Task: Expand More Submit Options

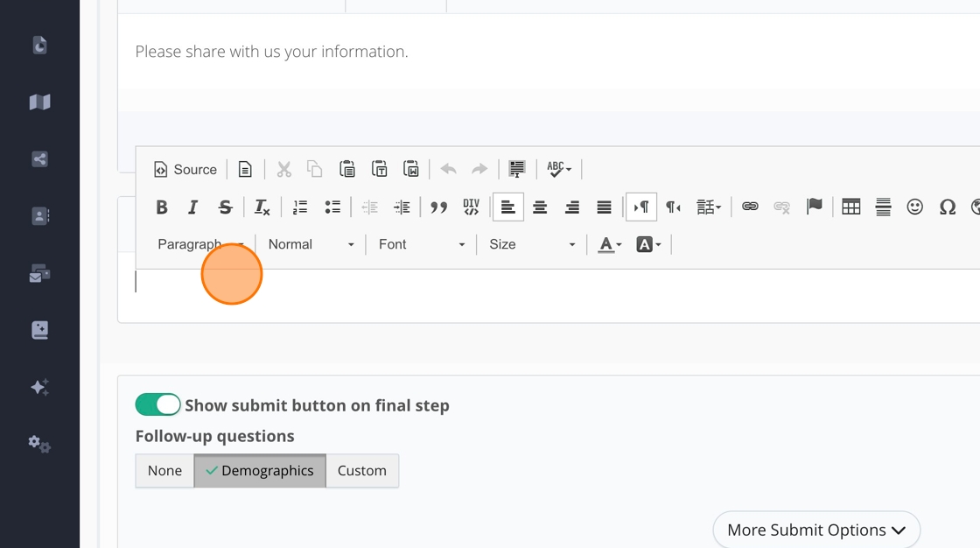Action: coord(816,530)
